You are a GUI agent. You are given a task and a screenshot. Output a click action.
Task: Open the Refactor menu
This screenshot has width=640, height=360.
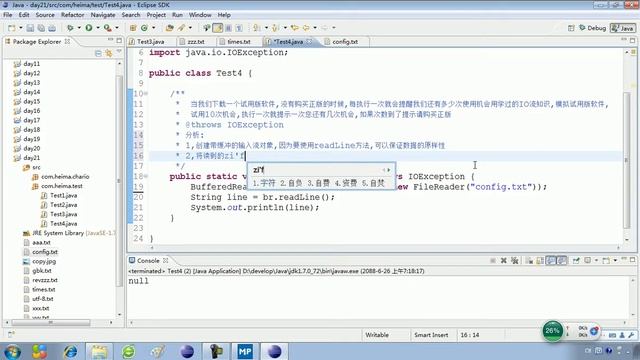(x=73, y=15)
